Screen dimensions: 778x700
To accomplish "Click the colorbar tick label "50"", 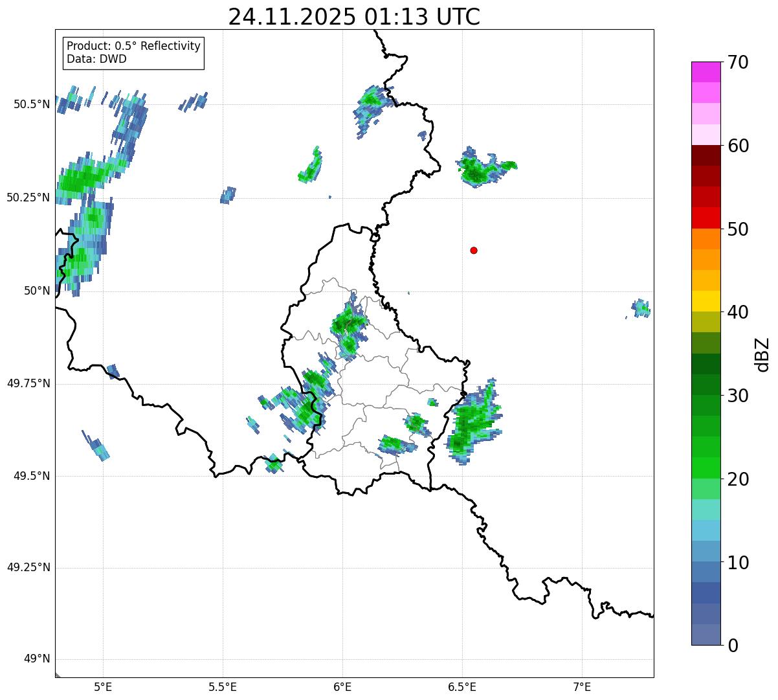I will click(x=738, y=229).
